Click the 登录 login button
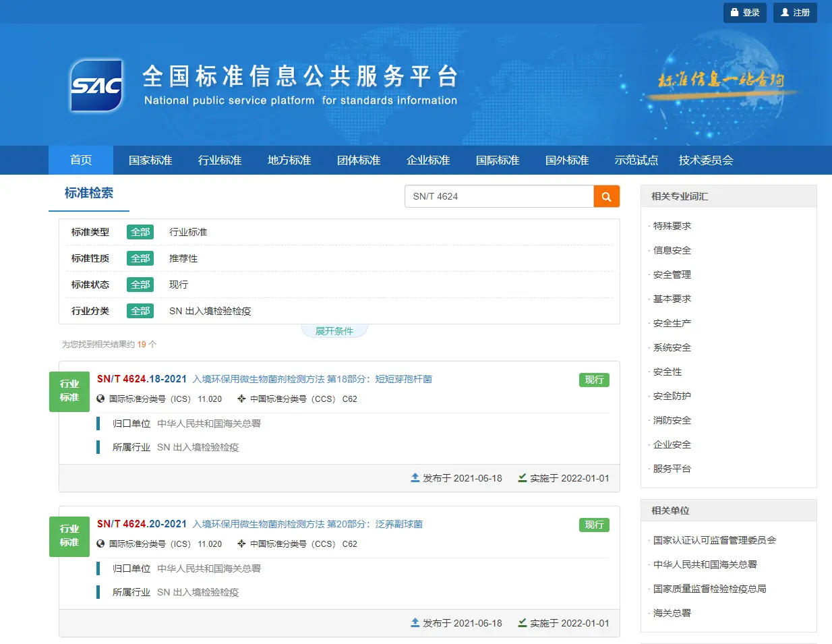This screenshot has width=832, height=644. [744, 13]
